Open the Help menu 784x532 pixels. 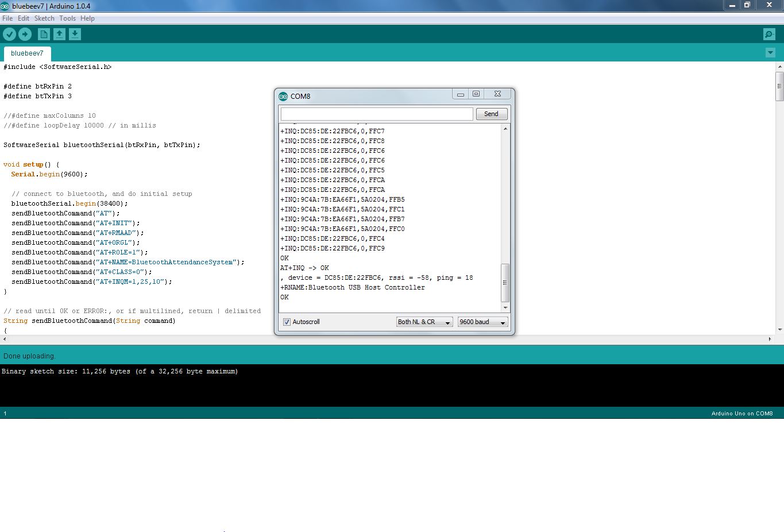[x=87, y=18]
